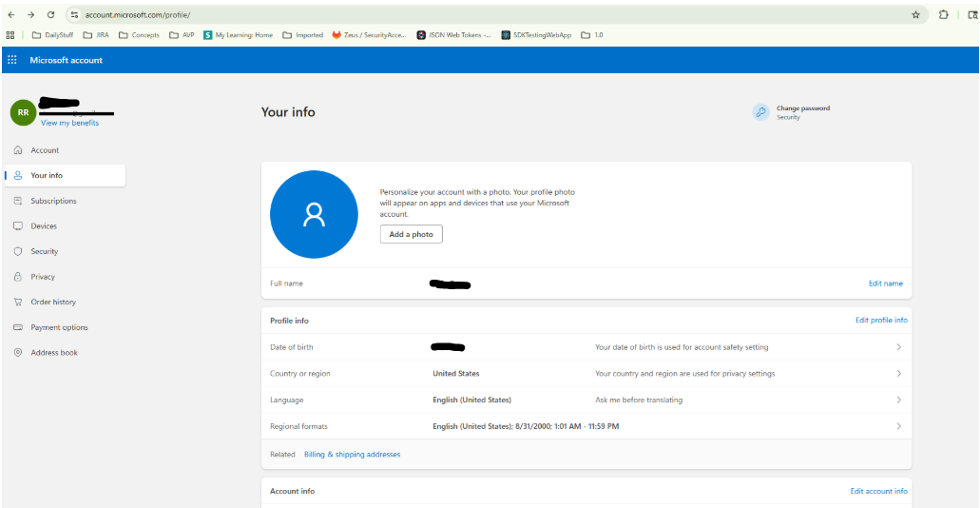Click the regional formats value with 8/31/2000

click(x=526, y=426)
